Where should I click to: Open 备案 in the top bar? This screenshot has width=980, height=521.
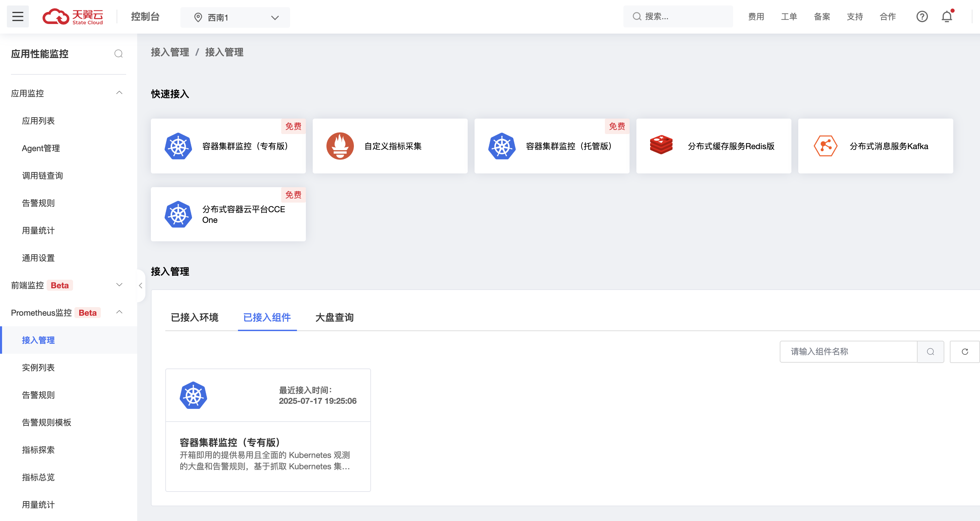pos(822,17)
